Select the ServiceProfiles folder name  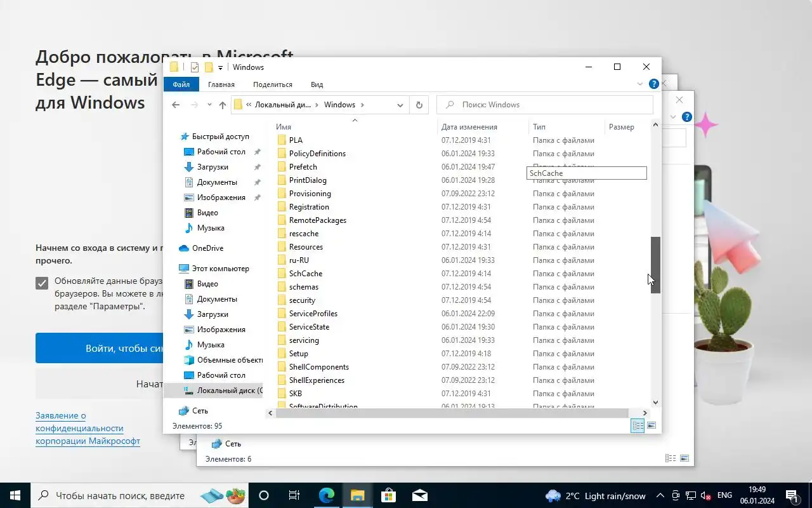coord(313,314)
